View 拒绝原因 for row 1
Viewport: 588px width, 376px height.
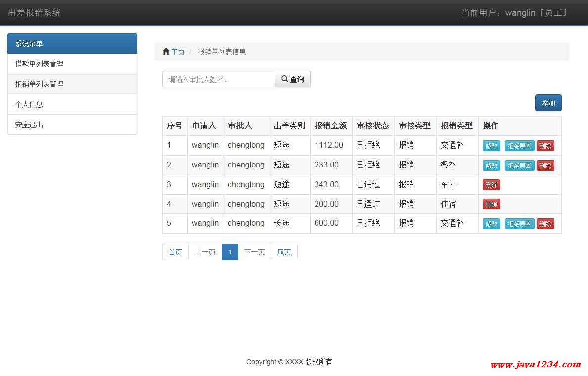click(519, 146)
